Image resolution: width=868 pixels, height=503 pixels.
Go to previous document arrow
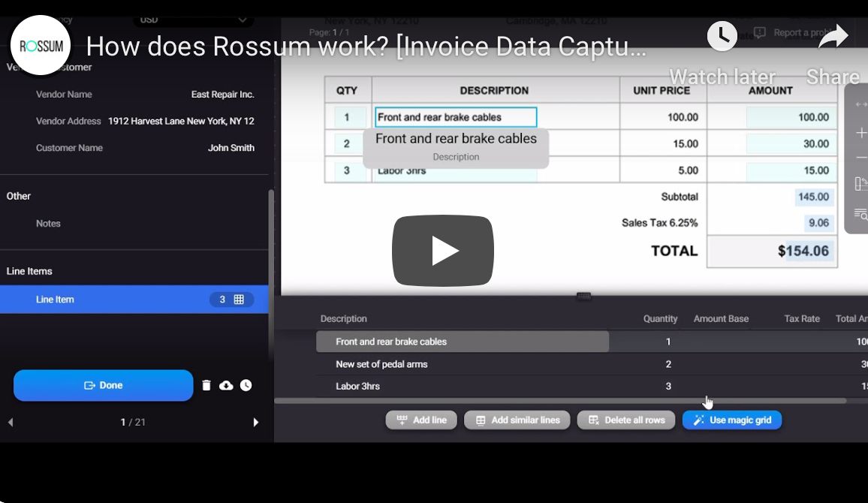click(x=11, y=423)
